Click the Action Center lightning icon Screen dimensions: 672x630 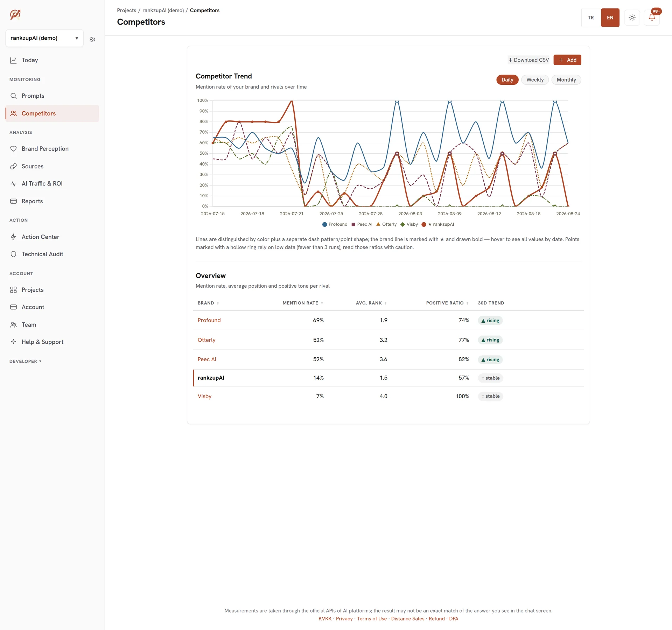(13, 237)
